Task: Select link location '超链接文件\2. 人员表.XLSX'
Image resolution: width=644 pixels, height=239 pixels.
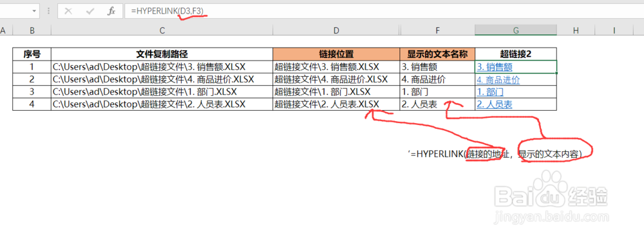Action: pyautogui.click(x=336, y=105)
